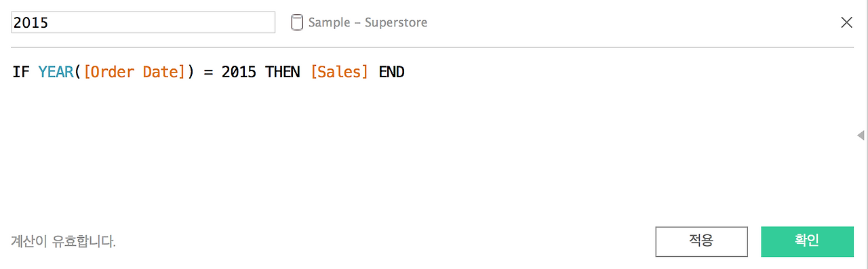The height and width of the screenshot is (269, 868).
Task: Click the equals sign in the formula
Action: 208,72
